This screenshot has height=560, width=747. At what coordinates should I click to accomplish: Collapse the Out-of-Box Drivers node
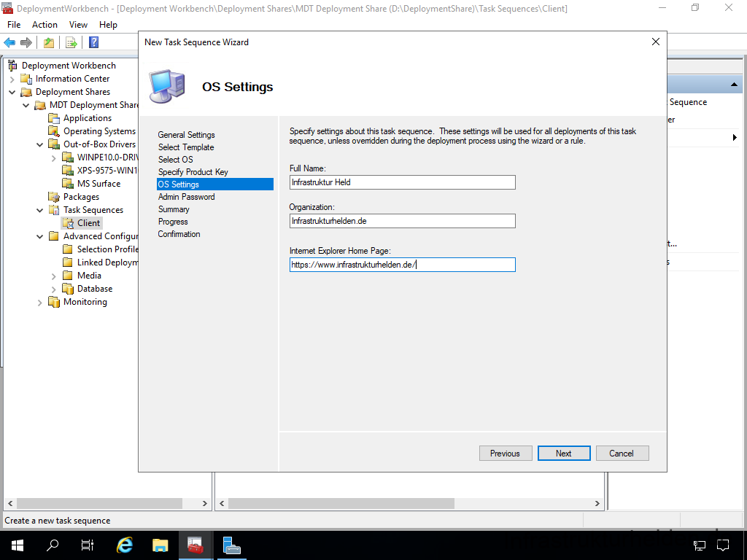click(x=40, y=145)
